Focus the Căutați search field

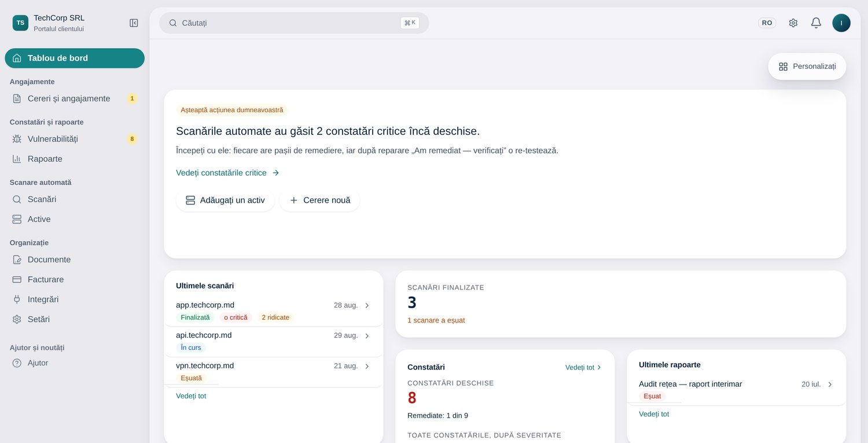[294, 23]
